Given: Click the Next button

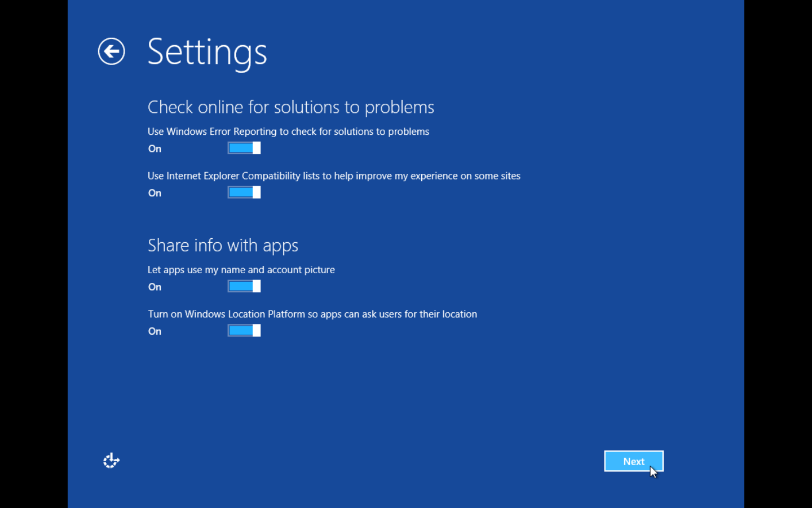Looking at the screenshot, I should click(634, 461).
